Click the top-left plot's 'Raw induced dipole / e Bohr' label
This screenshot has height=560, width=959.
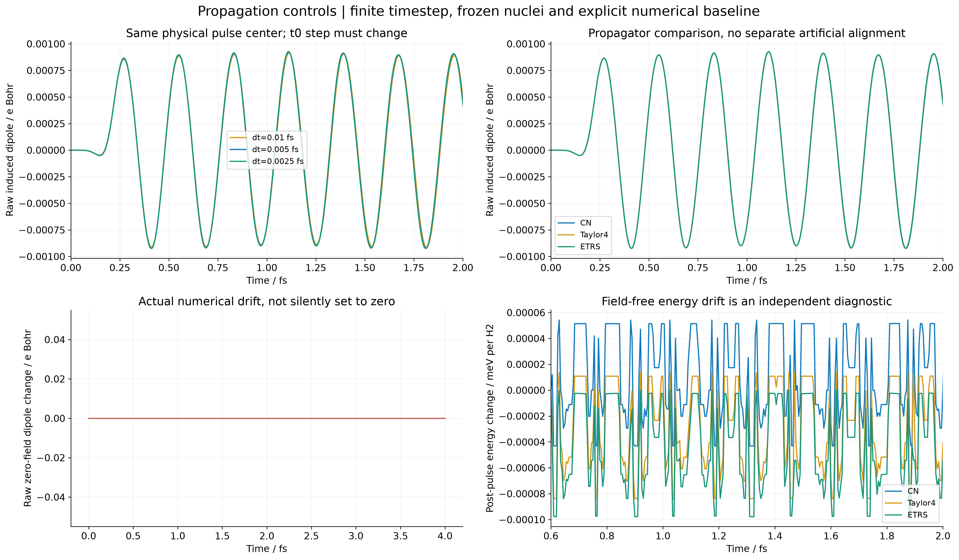(x=10, y=150)
